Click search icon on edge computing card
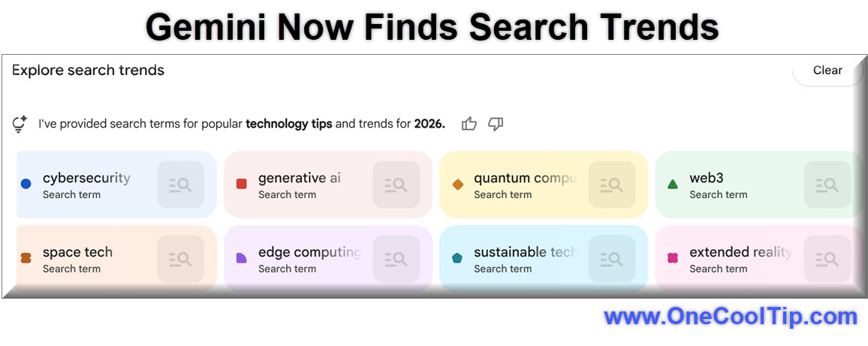This screenshot has height=346, width=868. click(396, 259)
